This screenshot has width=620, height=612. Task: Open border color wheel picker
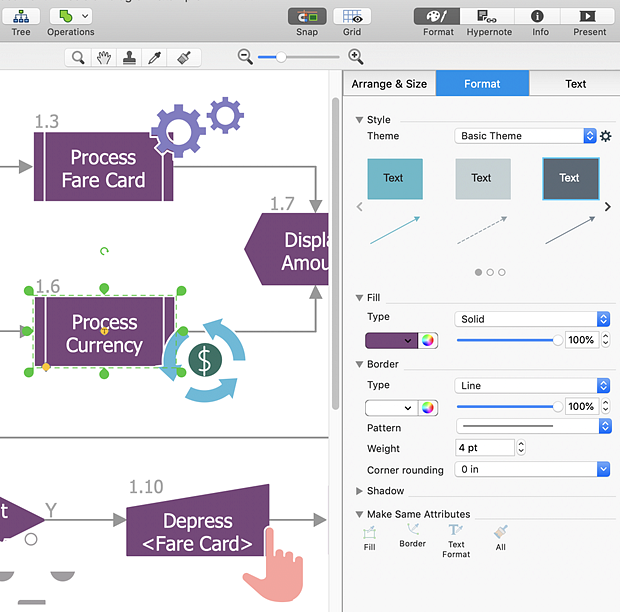point(427,408)
